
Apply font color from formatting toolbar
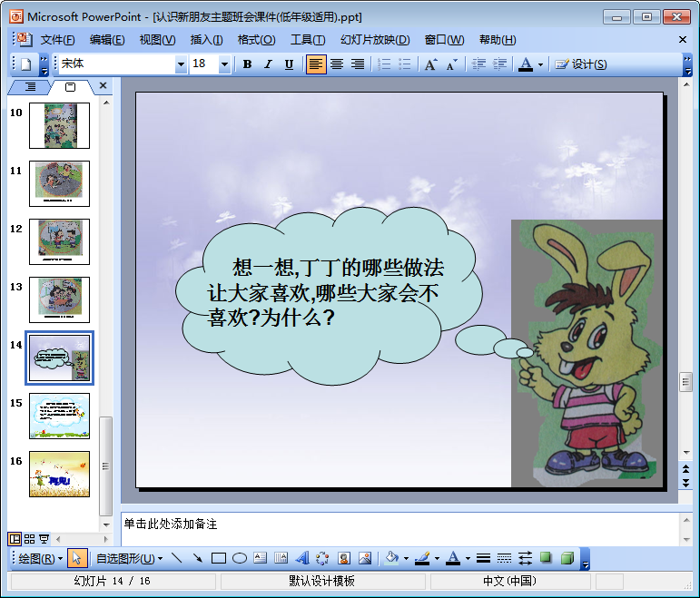click(526, 64)
